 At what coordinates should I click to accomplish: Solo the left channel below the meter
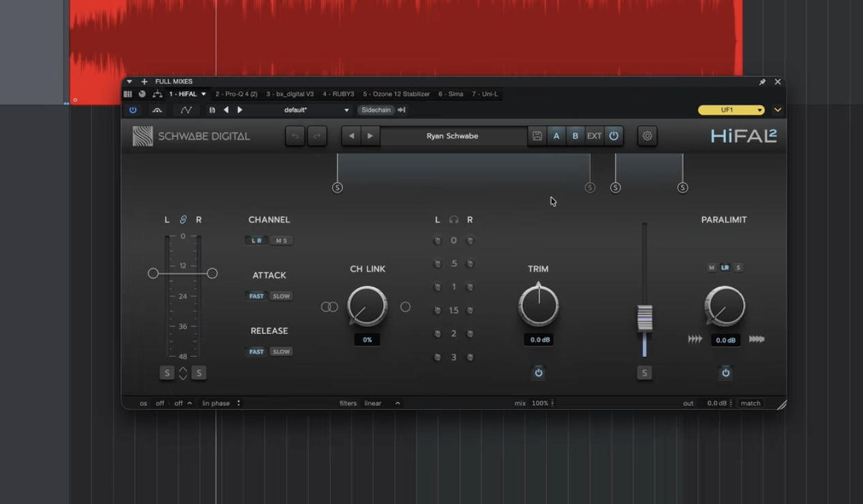[167, 373]
